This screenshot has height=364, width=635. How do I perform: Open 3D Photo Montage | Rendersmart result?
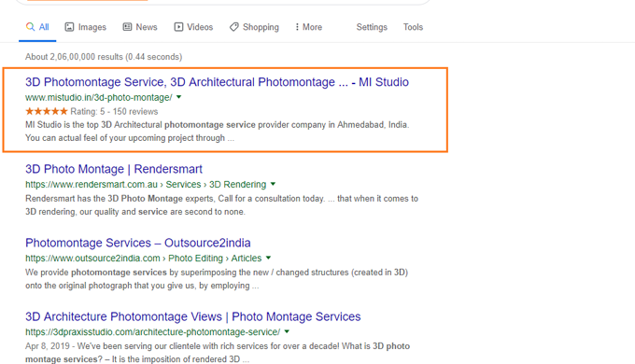click(x=114, y=169)
